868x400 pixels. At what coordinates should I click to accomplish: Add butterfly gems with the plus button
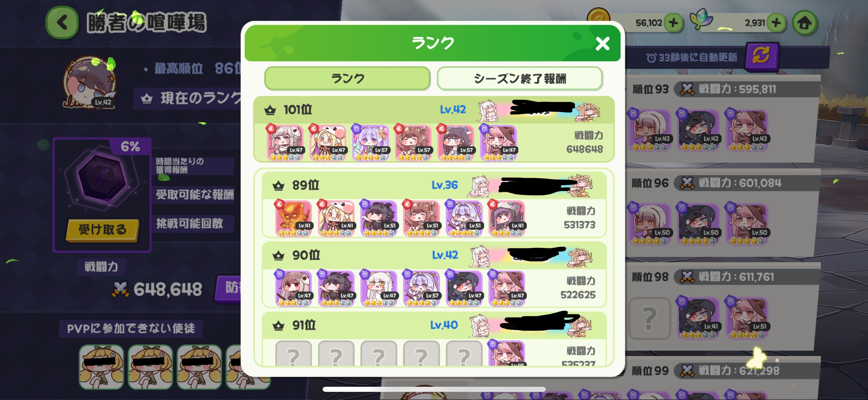776,23
